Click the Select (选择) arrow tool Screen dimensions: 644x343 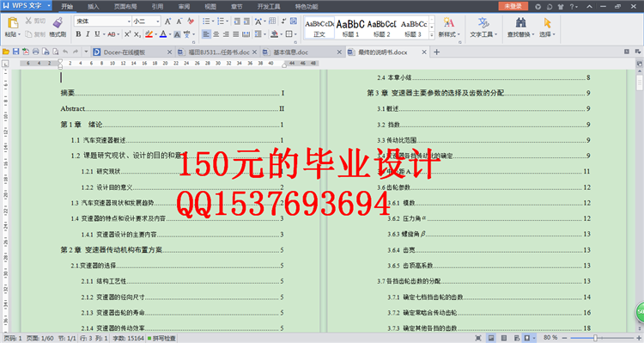click(x=547, y=22)
